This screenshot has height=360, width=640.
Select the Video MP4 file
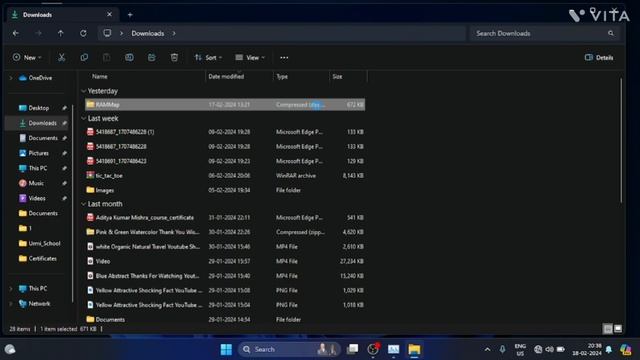(x=225, y=261)
